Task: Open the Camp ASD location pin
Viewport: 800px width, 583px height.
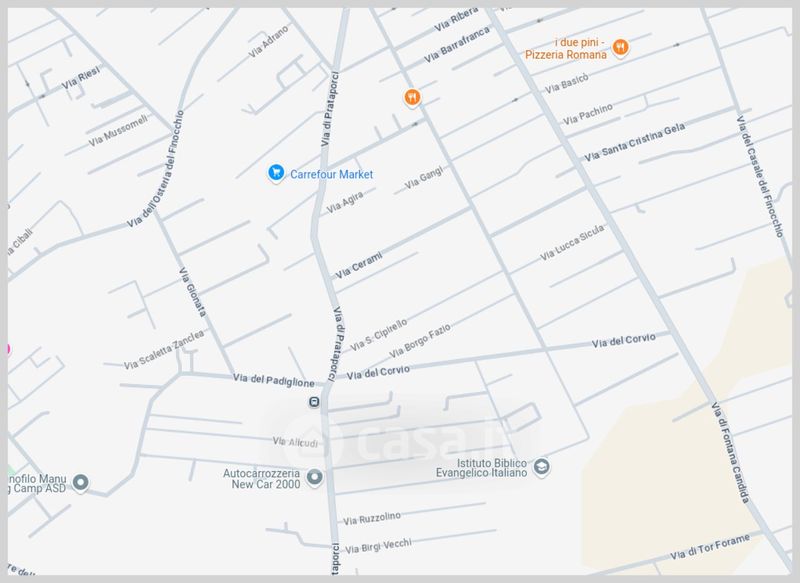Action: click(81, 482)
